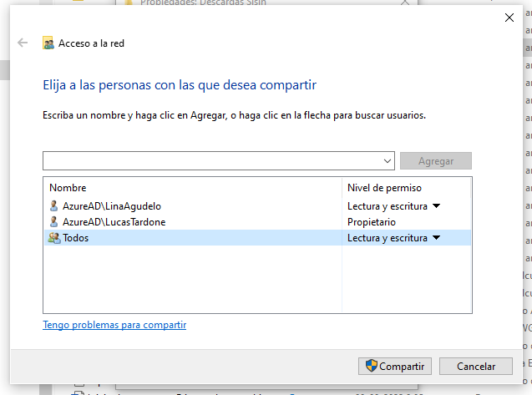Open the user name combo box arrow
The height and width of the screenshot is (395, 532).
pos(388,160)
